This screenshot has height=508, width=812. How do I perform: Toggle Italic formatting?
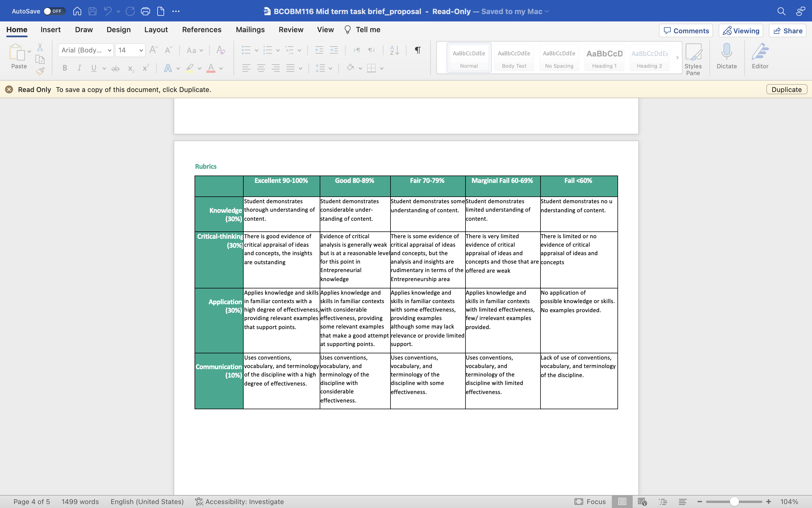pos(79,68)
